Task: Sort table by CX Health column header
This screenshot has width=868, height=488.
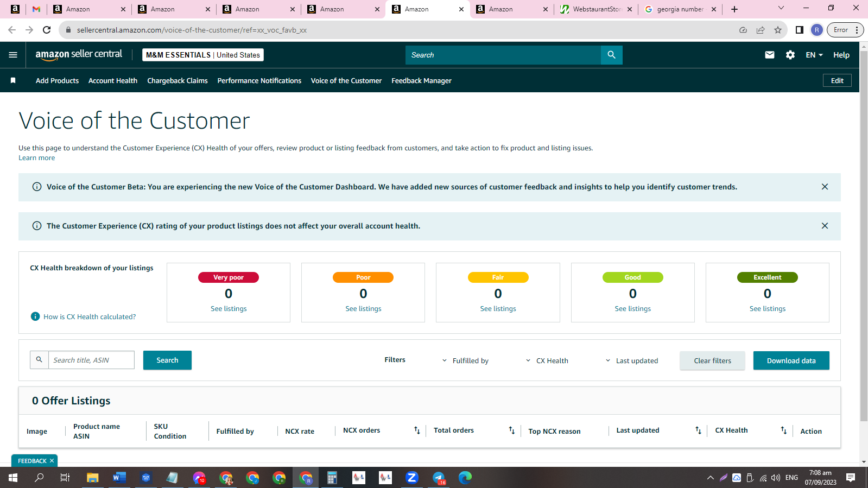Action: tap(783, 430)
